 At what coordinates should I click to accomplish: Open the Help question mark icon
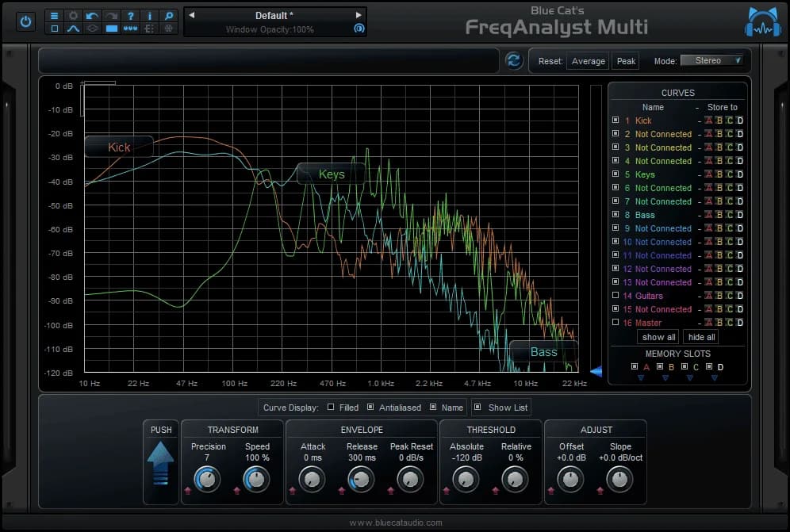[131, 16]
